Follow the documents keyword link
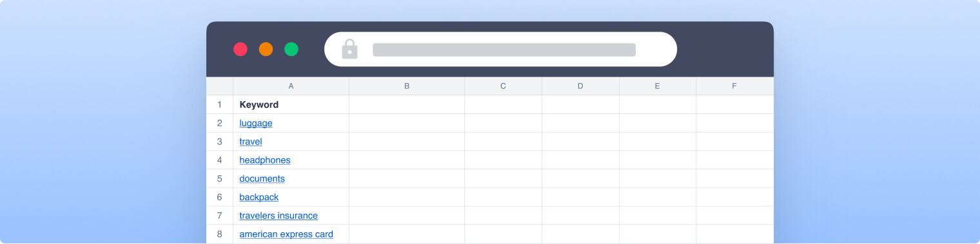This screenshot has height=244, width=980. [262, 178]
